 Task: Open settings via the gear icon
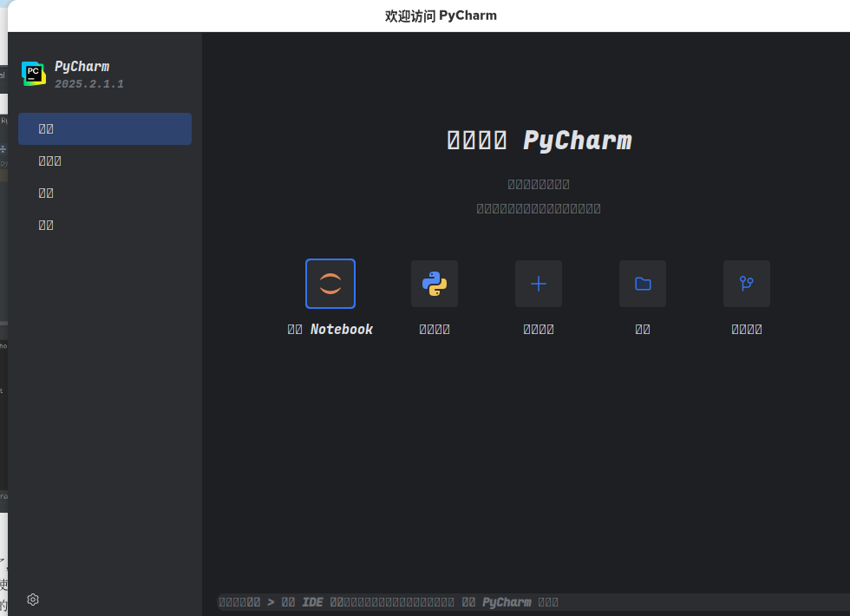(33, 600)
